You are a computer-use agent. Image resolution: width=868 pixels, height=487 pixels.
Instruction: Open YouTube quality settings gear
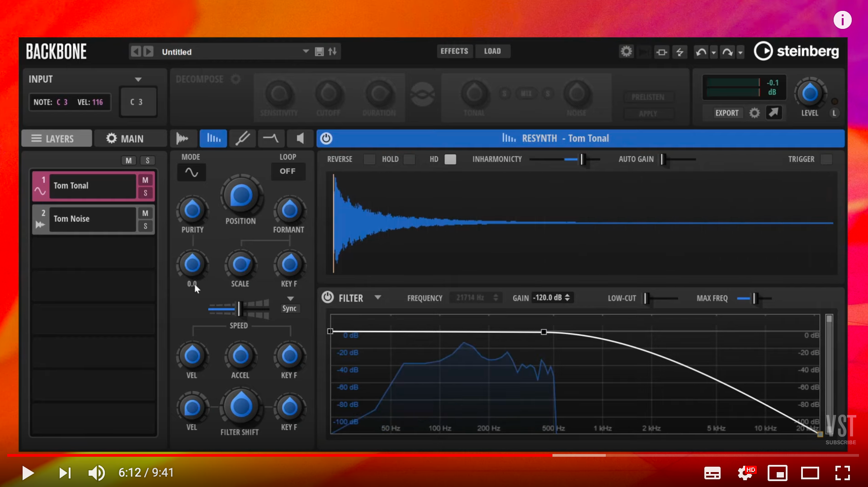click(745, 473)
